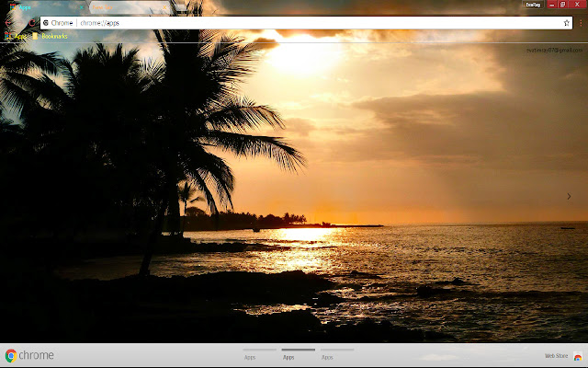Go to the next apps page with the chevron
The width and height of the screenshot is (588, 368).
click(x=569, y=196)
